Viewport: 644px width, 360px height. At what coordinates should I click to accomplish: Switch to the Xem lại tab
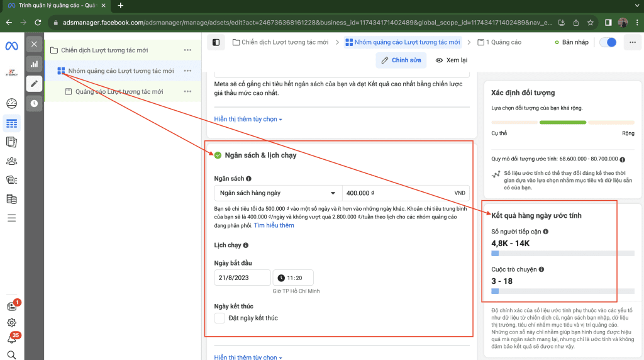click(452, 60)
